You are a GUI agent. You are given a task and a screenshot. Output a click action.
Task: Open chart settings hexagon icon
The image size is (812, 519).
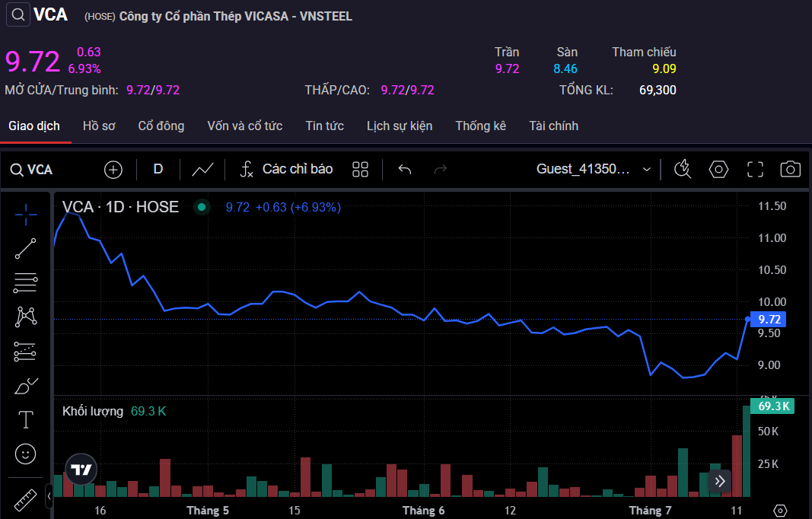coord(718,169)
